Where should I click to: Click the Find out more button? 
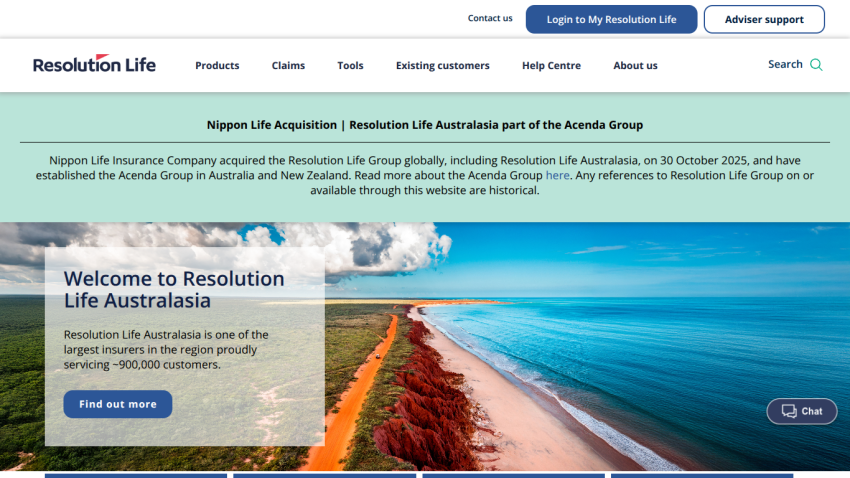118,404
